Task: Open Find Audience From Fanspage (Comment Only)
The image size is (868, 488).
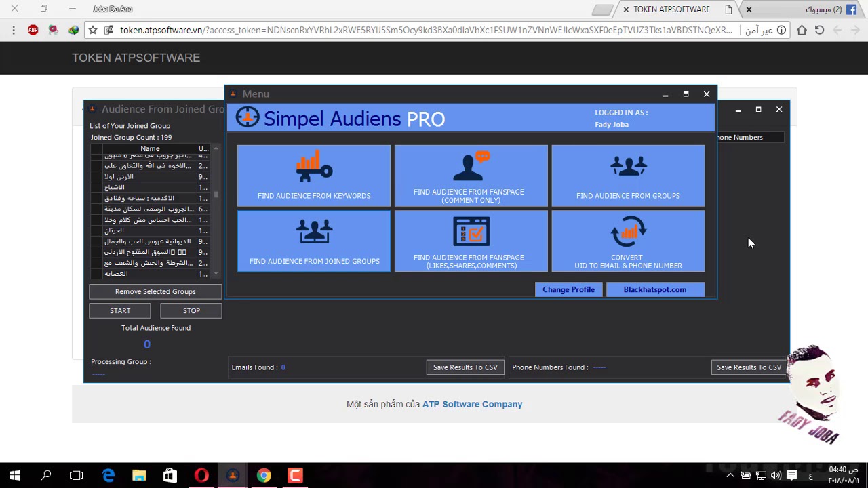Action: (x=471, y=176)
